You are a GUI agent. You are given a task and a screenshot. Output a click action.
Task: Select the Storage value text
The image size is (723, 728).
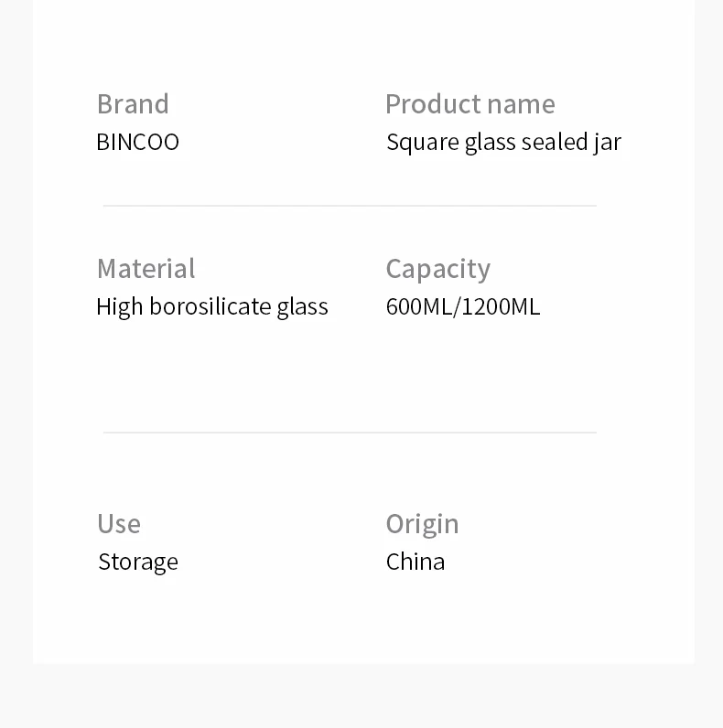coord(138,562)
